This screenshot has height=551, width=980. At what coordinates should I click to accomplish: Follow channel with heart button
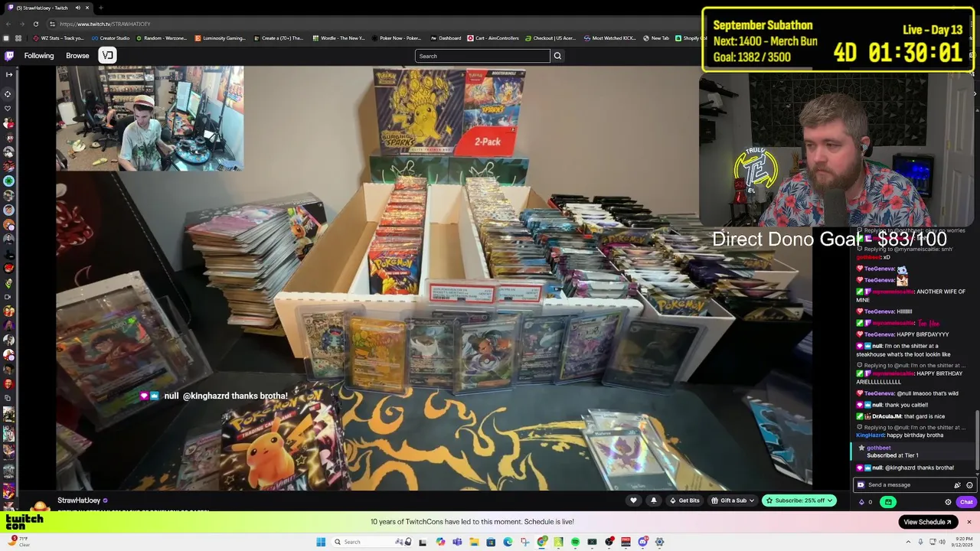click(x=633, y=500)
